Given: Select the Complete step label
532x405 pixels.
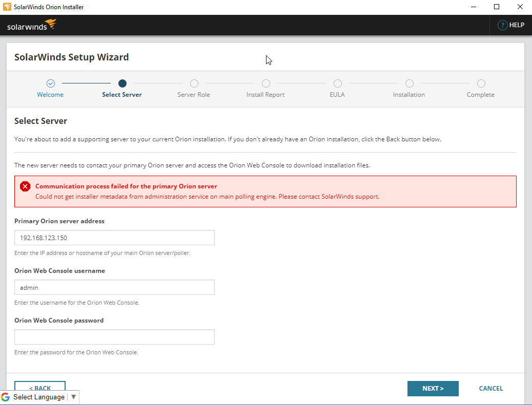Looking at the screenshot, I should point(480,95).
